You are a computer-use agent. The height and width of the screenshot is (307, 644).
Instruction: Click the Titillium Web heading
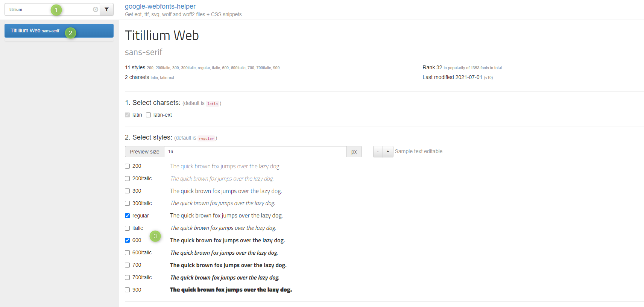tap(162, 35)
